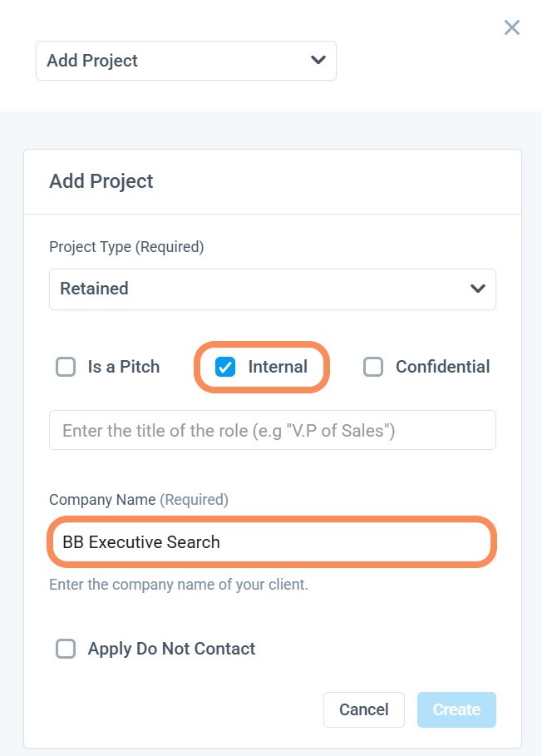The height and width of the screenshot is (756, 542).
Task: Click the client company name helper text
Action: 179,585
